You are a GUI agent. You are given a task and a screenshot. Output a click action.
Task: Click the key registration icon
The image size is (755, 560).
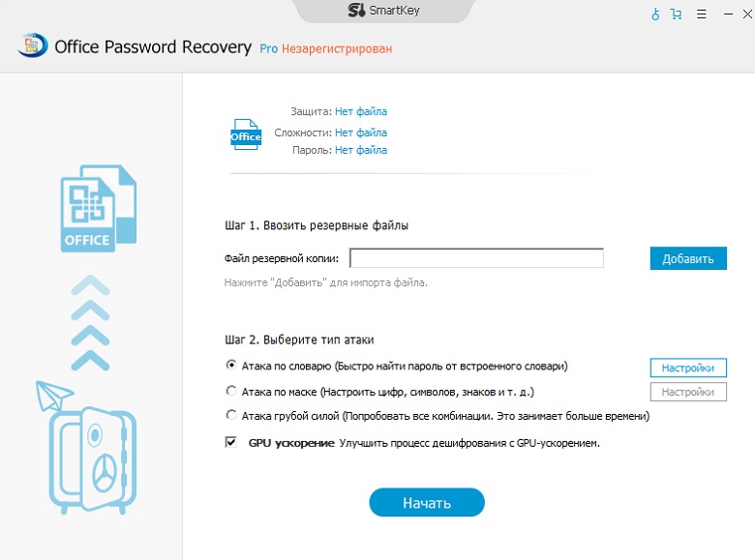pyautogui.click(x=655, y=15)
